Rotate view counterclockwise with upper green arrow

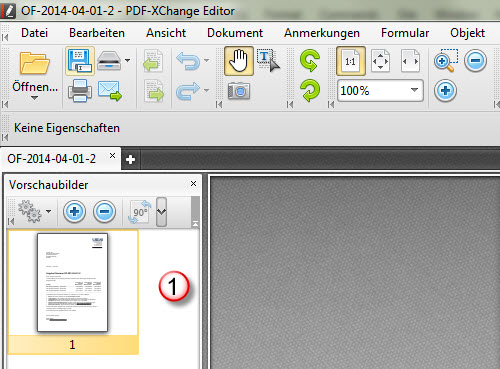(x=310, y=61)
